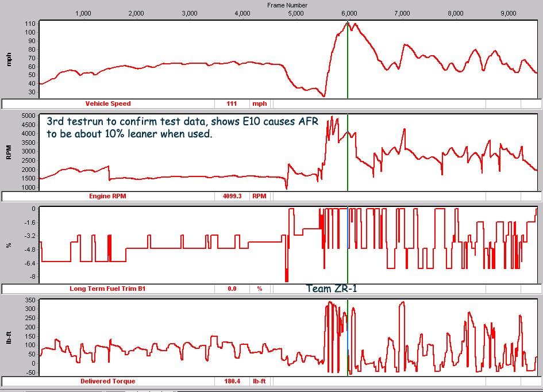Click the RPM y-axis label of engine chart
543x392 pixels.
[9, 152]
